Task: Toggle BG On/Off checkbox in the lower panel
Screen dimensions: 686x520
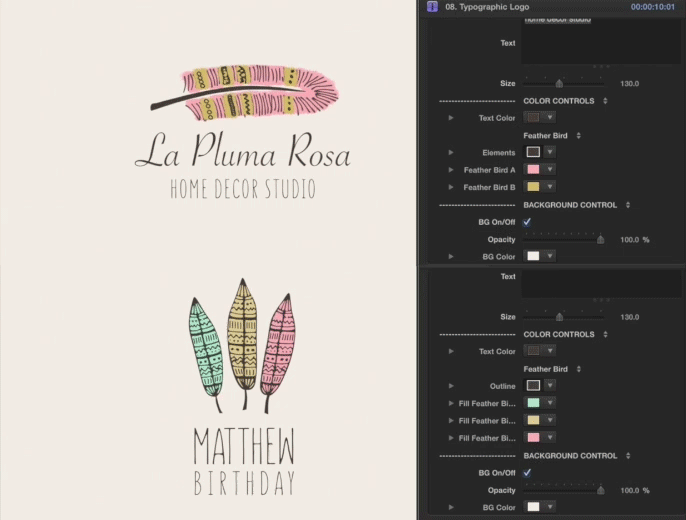Action: pos(527,473)
